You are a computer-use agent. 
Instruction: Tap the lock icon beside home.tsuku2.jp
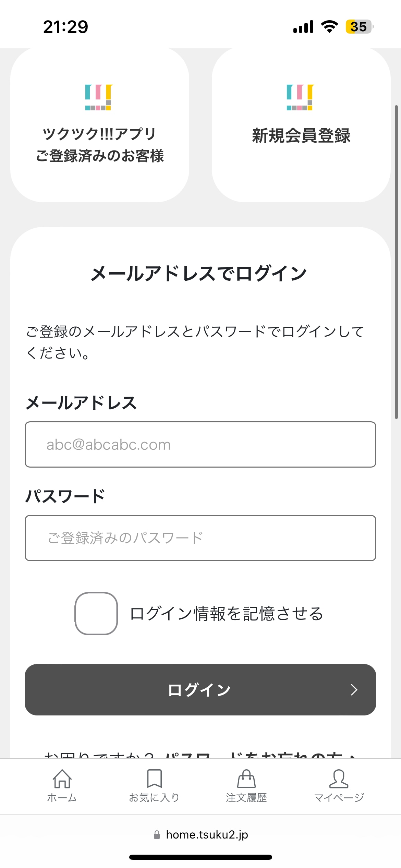click(157, 835)
